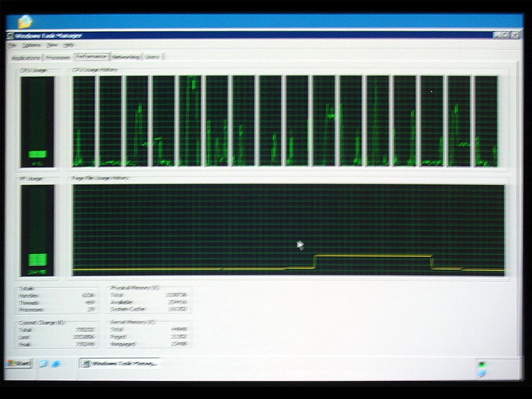Click the fifth CPU usage history graph

[190, 121]
